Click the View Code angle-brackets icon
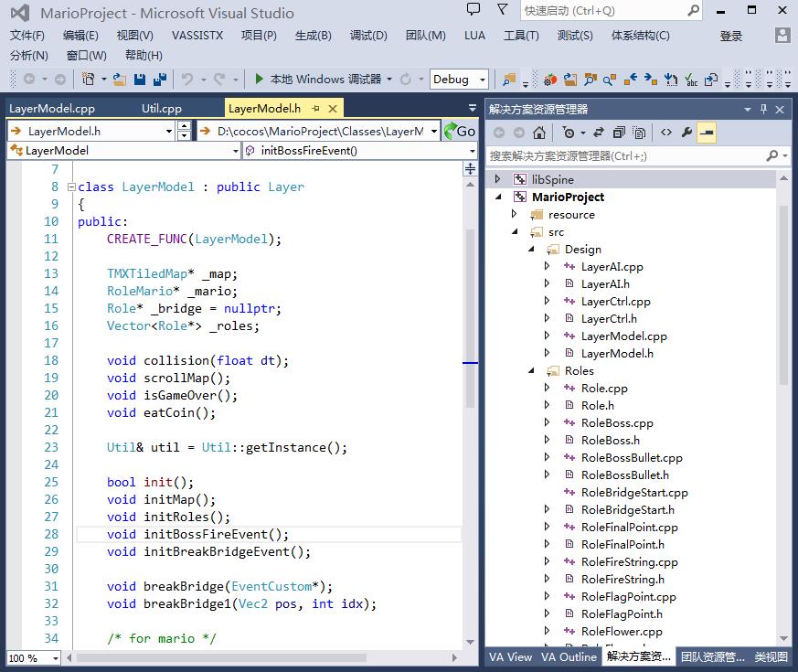This screenshot has width=798, height=672. (666, 133)
